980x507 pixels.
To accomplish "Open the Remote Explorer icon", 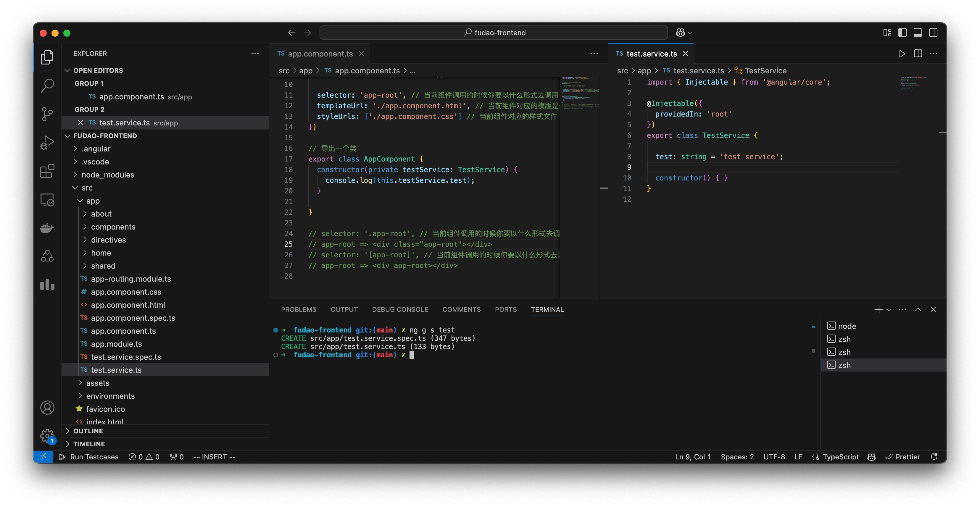I will click(x=47, y=199).
